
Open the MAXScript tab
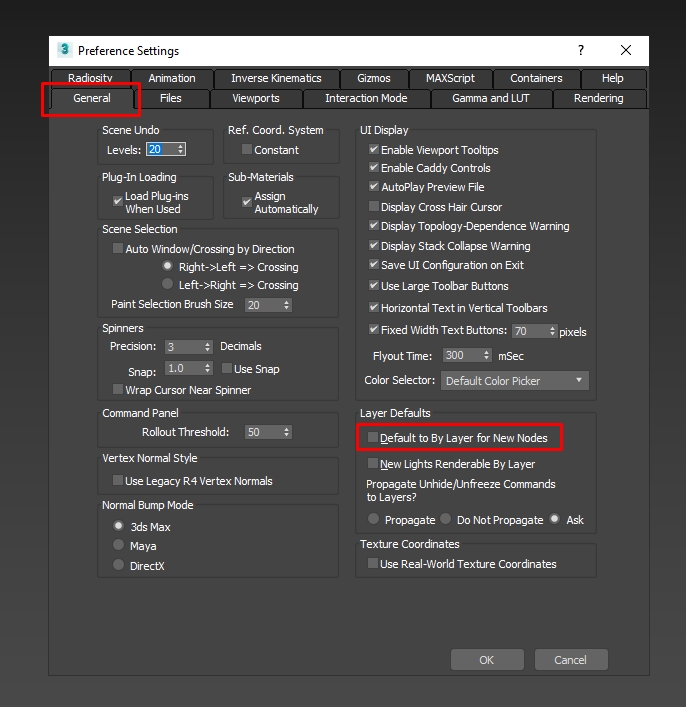tap(450, 78)
